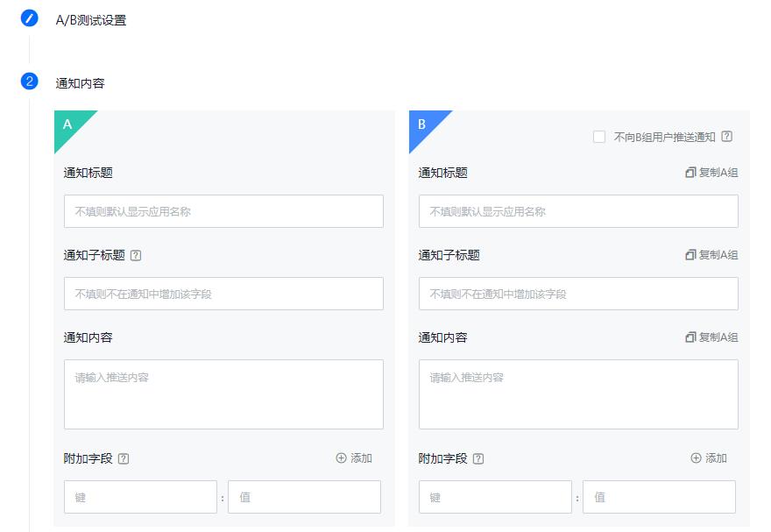Add an extra field in group A with 添加
Viewport: 771px width, 532px height.
click(354, 458)
